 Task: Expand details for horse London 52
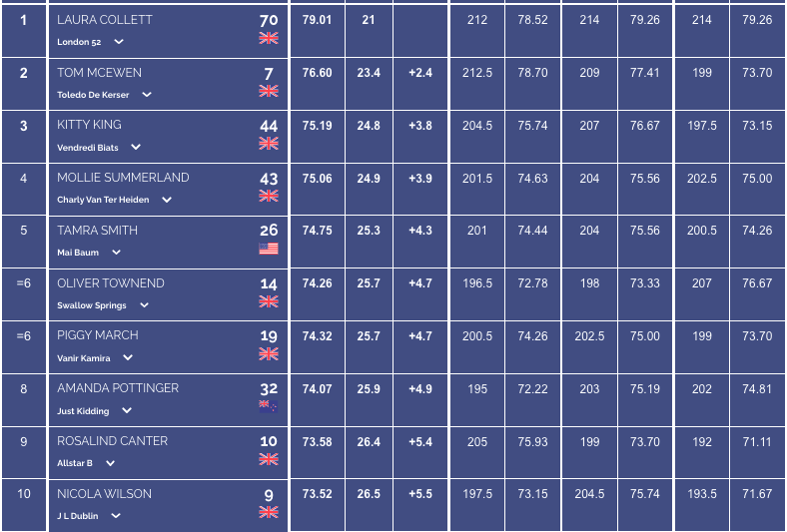pyautogui.click(x=119, y=42)
